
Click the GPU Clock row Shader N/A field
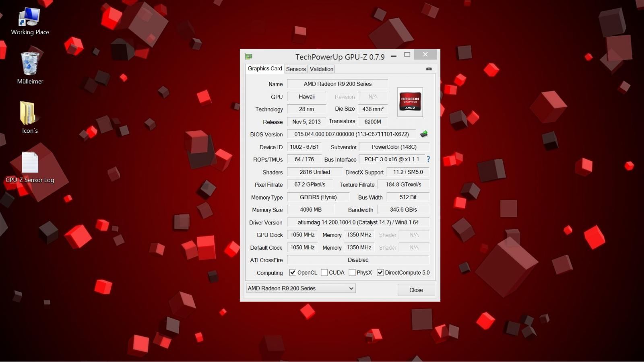point(414,235)
